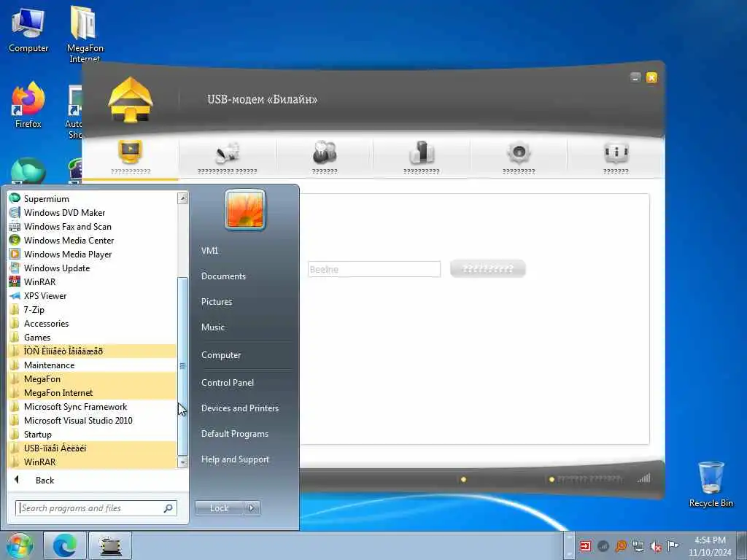This screenshot has width=747, height=560.
Task: Expand the WinRAR folder at list bottom
Action: tap(92, 462)
